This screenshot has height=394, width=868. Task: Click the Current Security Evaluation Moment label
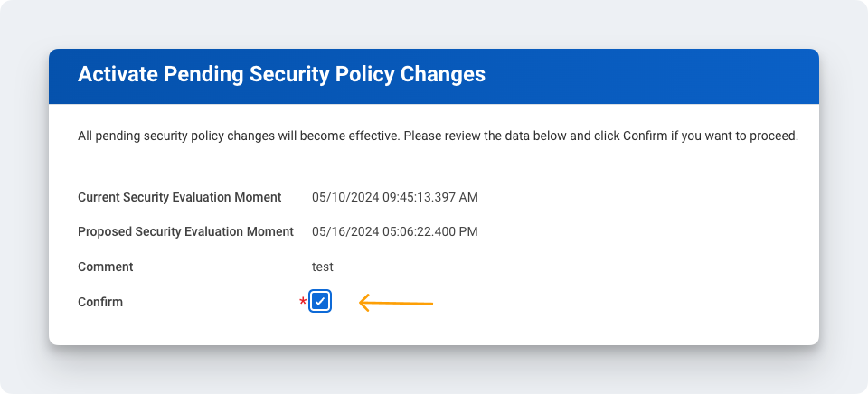point(180,197)
